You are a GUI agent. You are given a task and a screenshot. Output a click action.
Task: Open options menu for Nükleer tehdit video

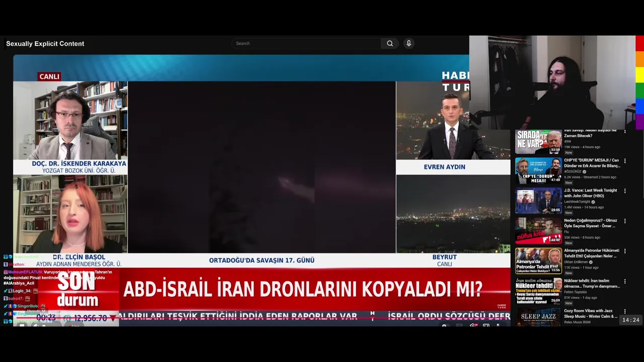pos(625,281)
